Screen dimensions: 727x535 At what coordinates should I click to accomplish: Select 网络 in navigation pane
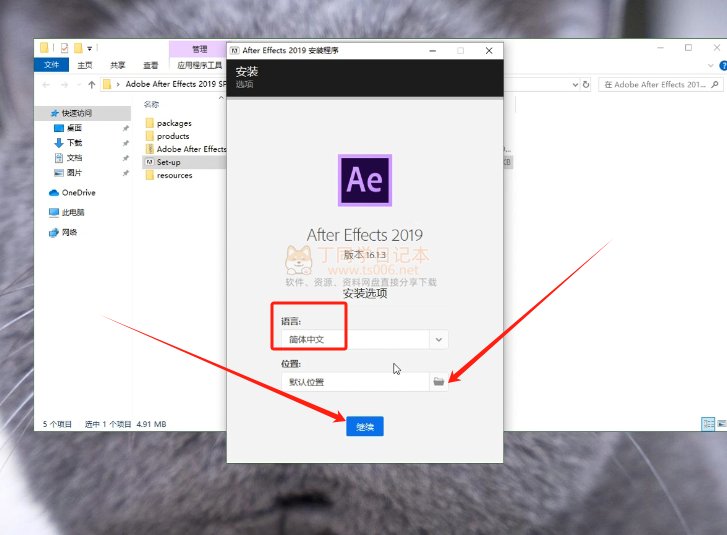(x=69, y=232)
